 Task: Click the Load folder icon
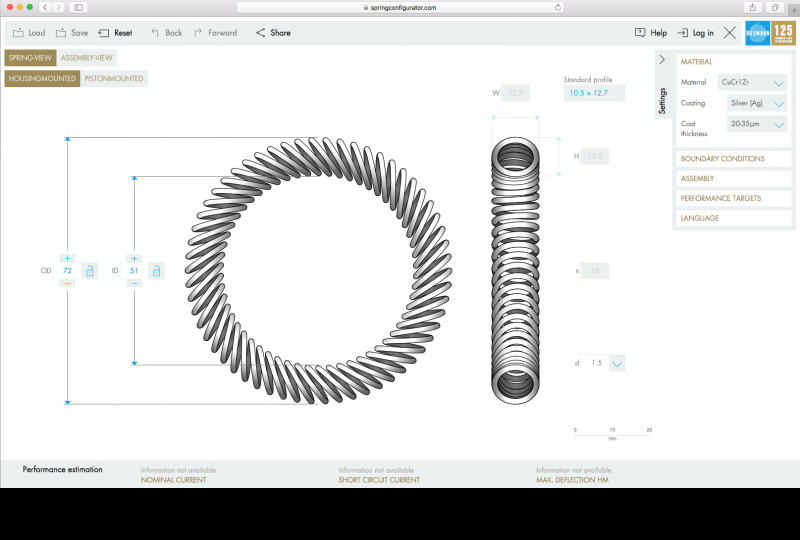pos(18,33)
